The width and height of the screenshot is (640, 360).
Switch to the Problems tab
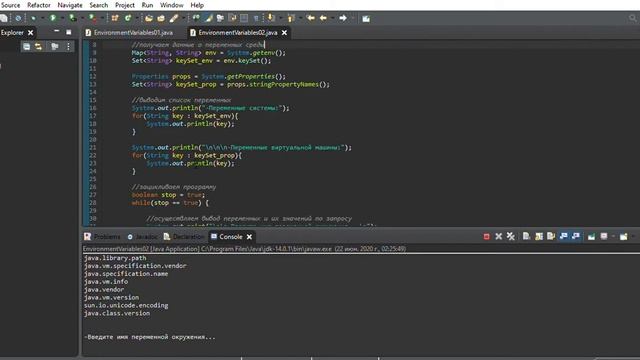click(x=102, y=237)
